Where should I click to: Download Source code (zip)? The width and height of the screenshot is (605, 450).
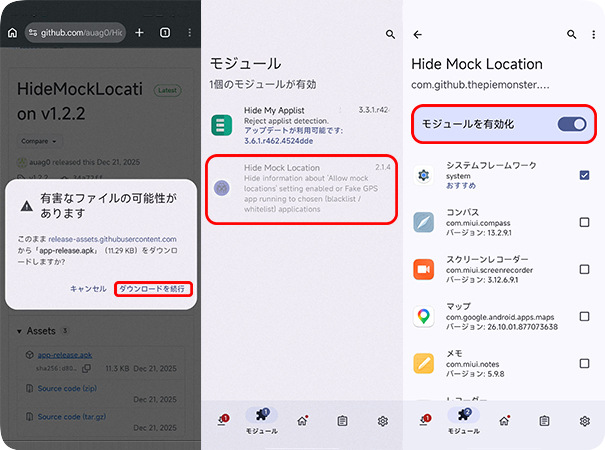[x=67, y=388]
